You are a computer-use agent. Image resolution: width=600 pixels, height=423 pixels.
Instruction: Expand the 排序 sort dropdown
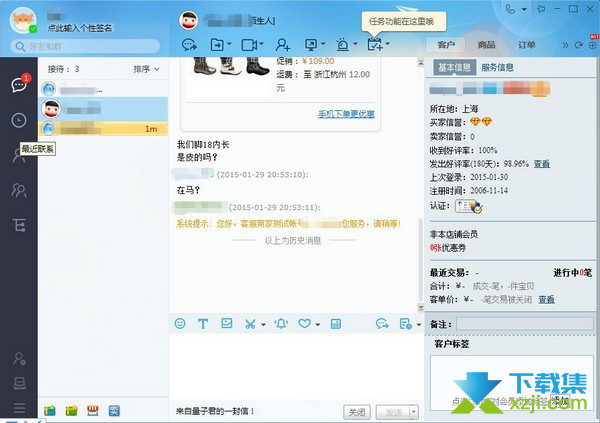click(146, 69)
